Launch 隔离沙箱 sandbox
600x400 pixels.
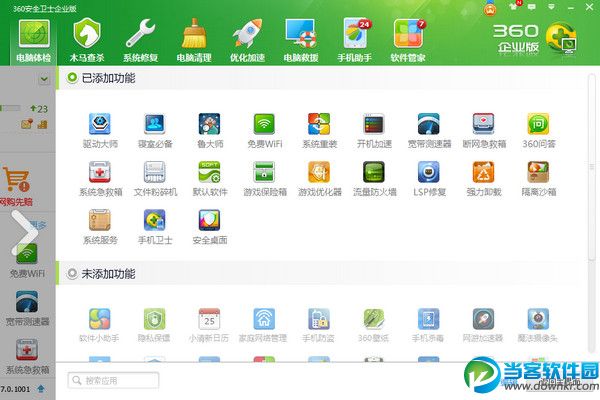tap(538, 179)
